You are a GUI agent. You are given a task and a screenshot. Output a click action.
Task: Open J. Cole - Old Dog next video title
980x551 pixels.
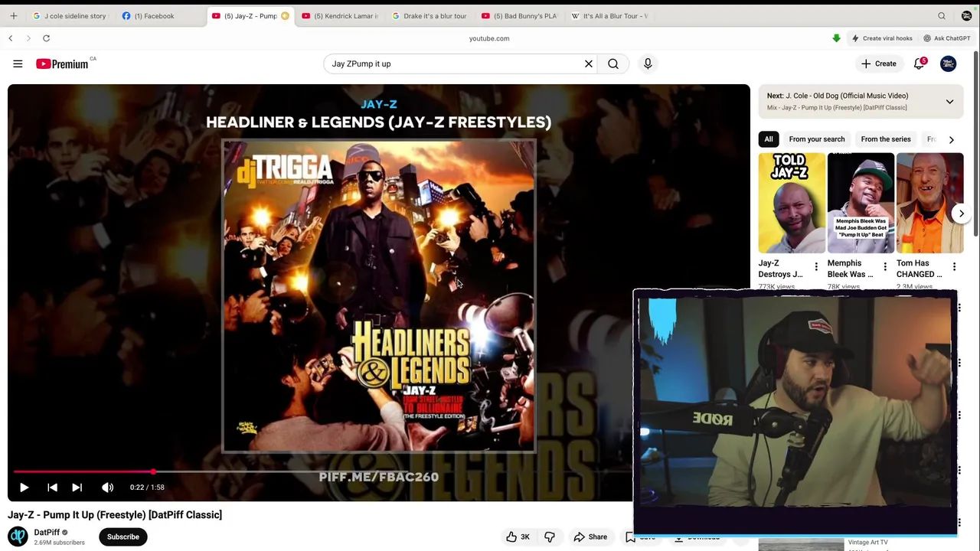tap(838, 96)
